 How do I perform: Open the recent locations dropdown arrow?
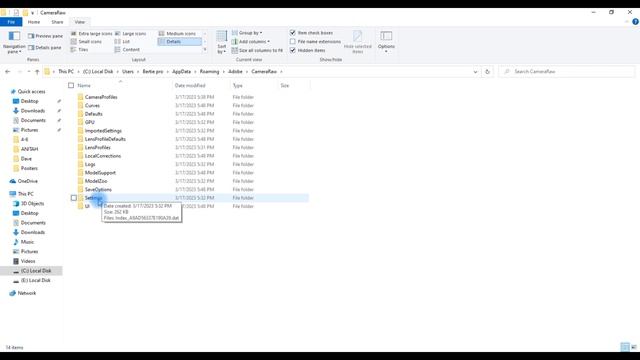(x=29, y=71)
